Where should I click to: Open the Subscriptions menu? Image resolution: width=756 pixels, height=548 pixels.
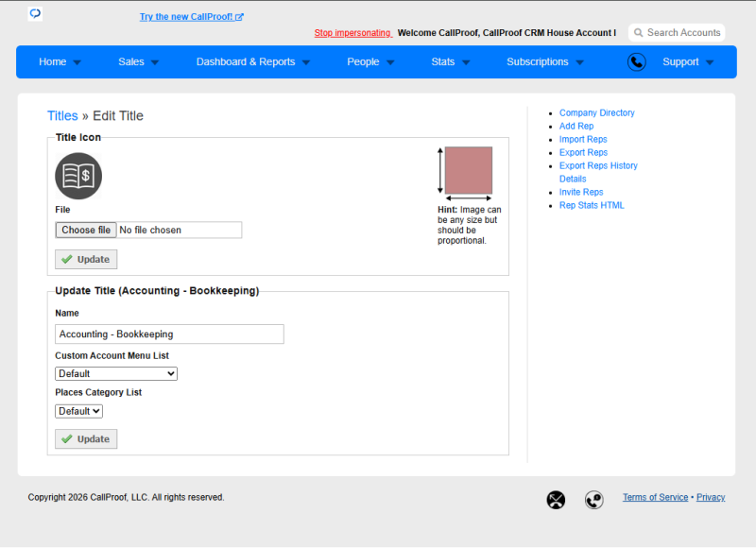[x=537, y=61]
